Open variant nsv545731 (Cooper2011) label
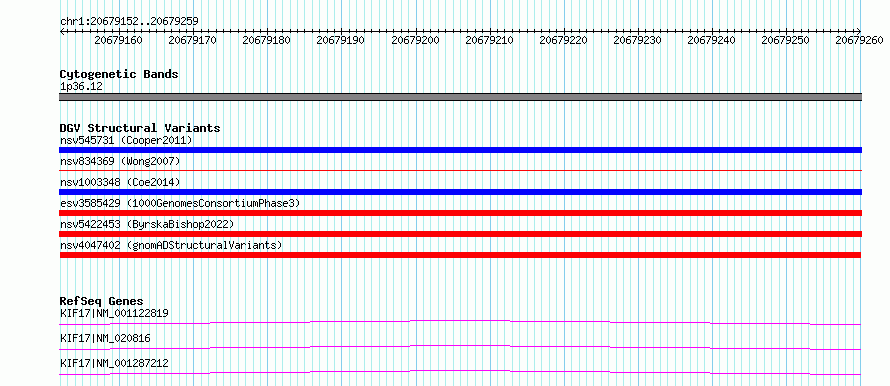This screenshot has height=386, width=890. [126, 140]
